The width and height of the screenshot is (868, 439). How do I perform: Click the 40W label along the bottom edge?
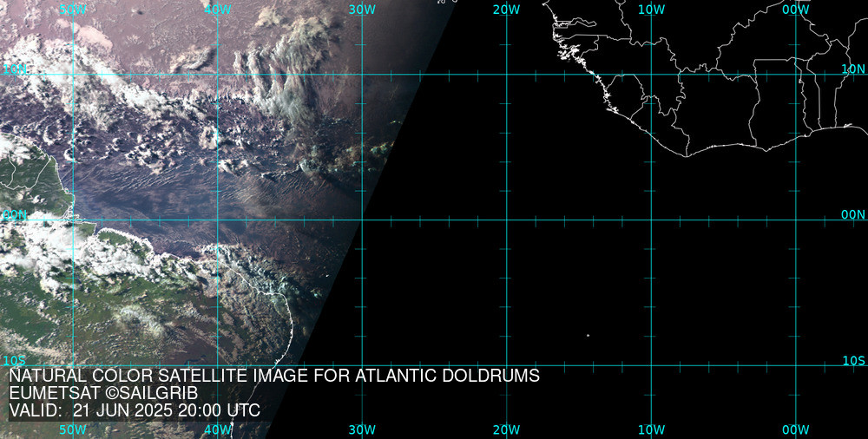point(218,429)
